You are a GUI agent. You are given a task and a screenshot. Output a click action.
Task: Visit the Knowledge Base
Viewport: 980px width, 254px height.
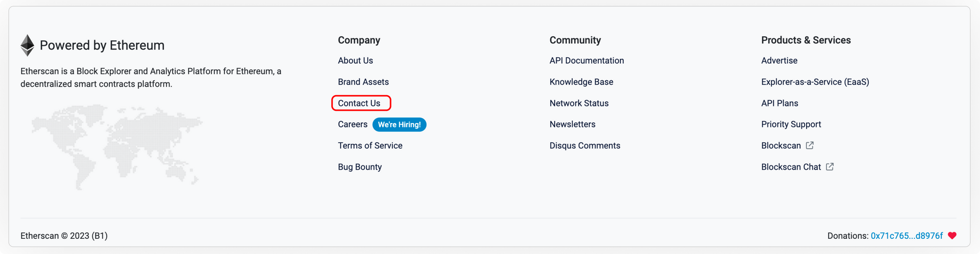click(x=581, y=82)
